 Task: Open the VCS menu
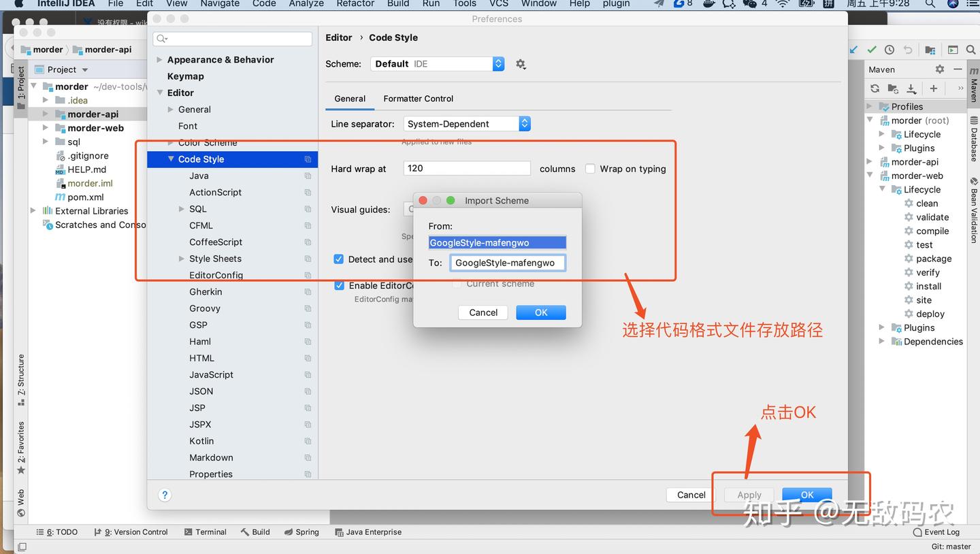pyautogui.click(x=499, y=3)
